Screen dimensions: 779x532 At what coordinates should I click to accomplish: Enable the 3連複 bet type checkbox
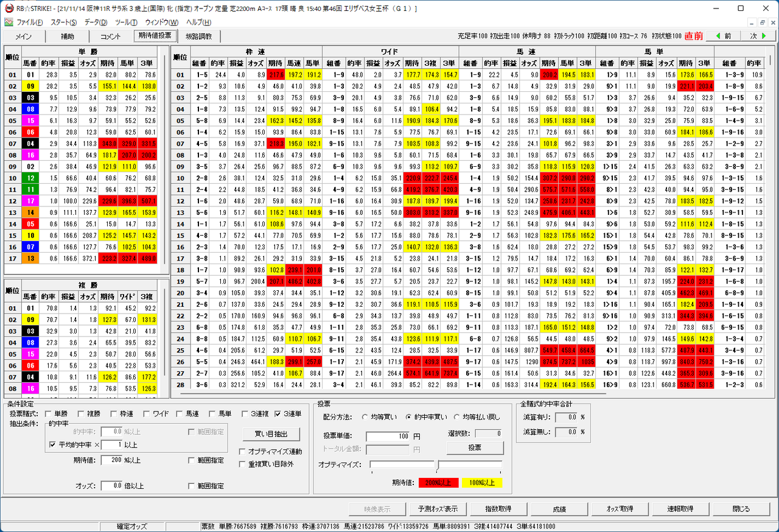pyautogui.click(x=246, y=414)
